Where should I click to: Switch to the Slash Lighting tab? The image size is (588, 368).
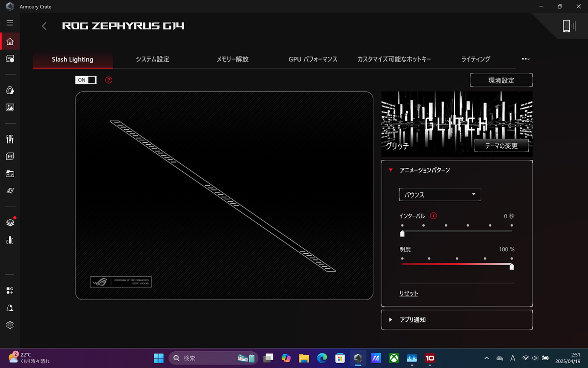[x=73, y=59]
